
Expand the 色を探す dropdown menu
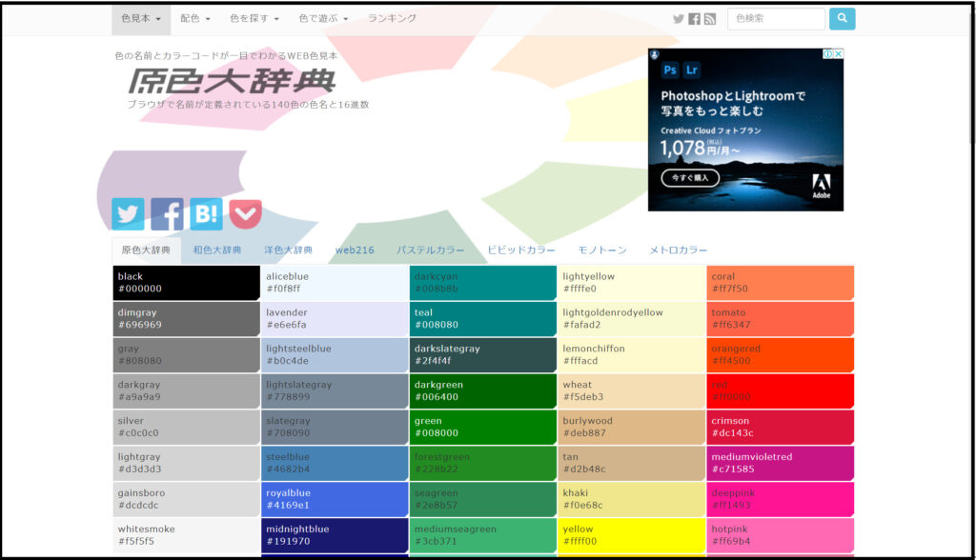tap(254, 19)
